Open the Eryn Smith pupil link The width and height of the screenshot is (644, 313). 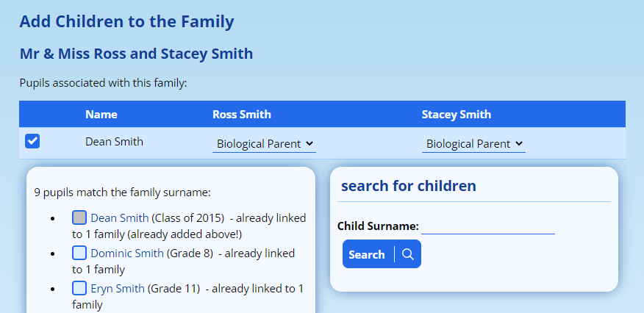coord(118,289)
